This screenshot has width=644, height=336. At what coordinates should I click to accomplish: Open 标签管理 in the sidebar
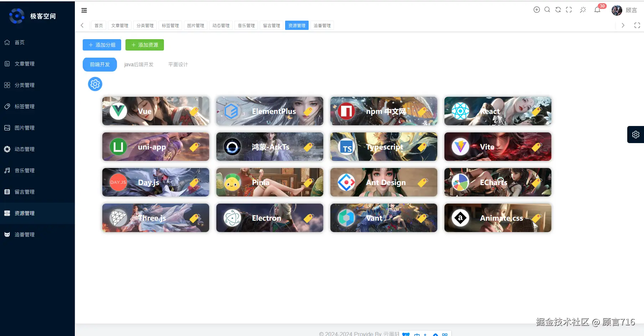pos(37,106)
